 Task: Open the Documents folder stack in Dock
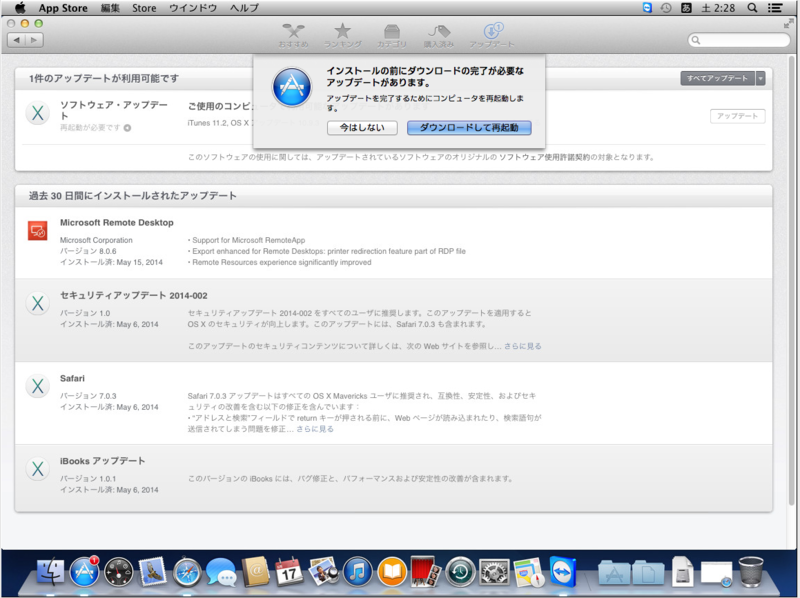tap(648, 572)
